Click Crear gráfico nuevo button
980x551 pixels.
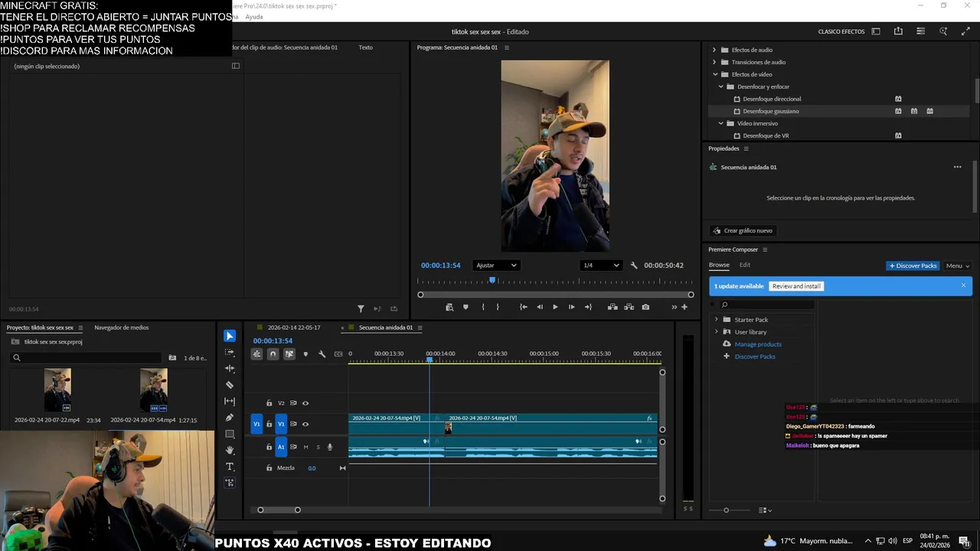pyautogui.click(x=742, y=230)
